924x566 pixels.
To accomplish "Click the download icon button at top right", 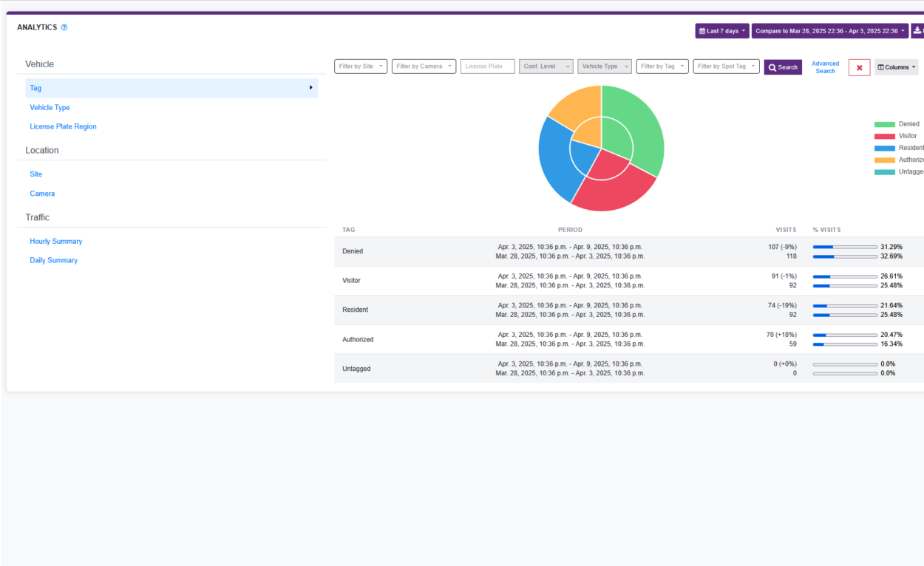I will 917,31.
